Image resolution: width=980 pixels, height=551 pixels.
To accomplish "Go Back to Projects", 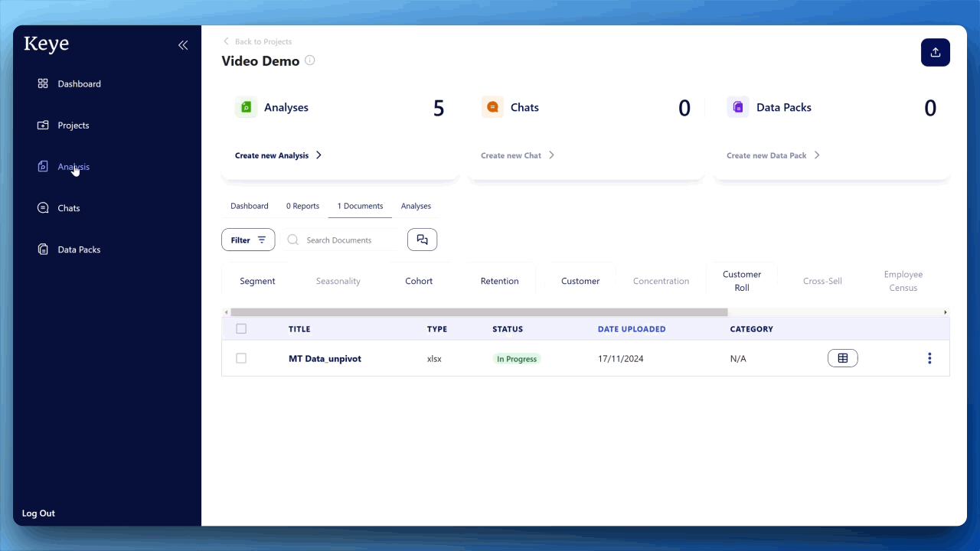I will tap(257, 41).
